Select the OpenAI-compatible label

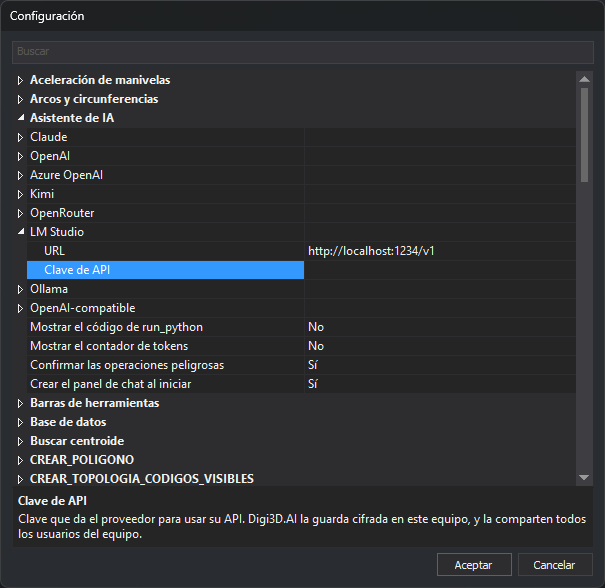[83, 308]
